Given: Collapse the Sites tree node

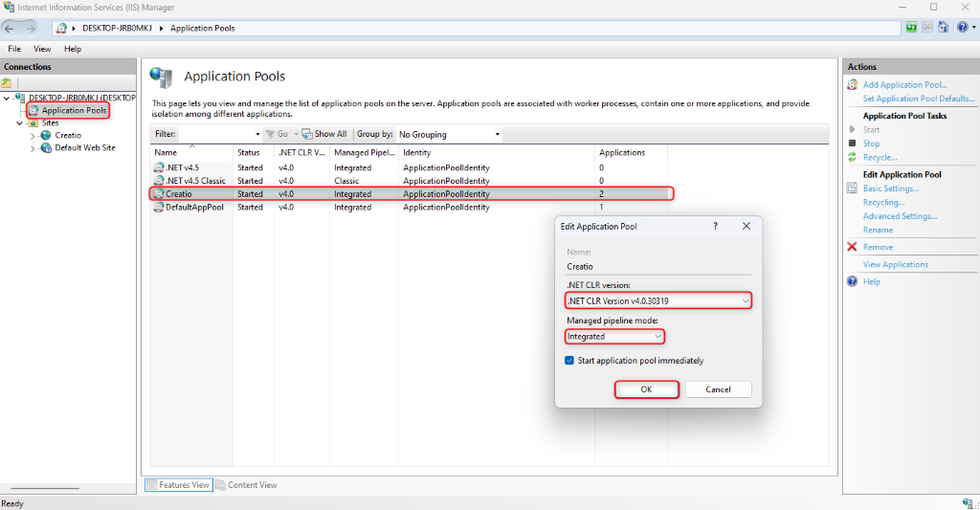Looking at the screenshot, I should (x=19, y=123).
